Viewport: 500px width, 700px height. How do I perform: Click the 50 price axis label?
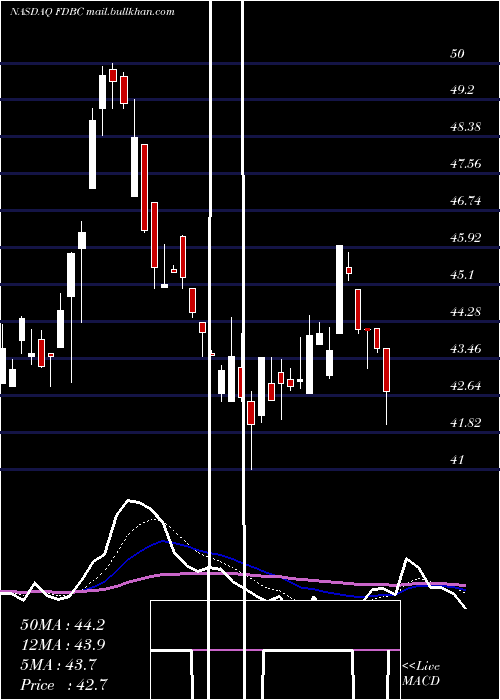458,54
